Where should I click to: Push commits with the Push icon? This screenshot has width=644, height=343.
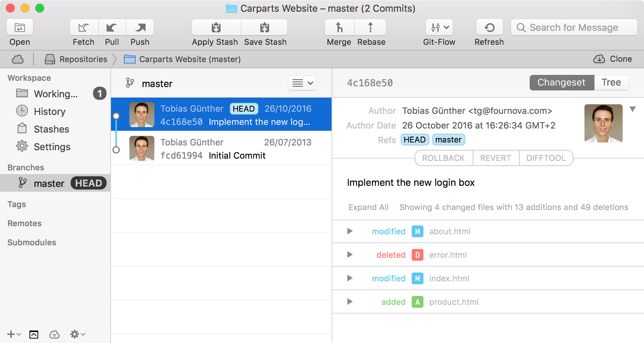click(140, 28)
